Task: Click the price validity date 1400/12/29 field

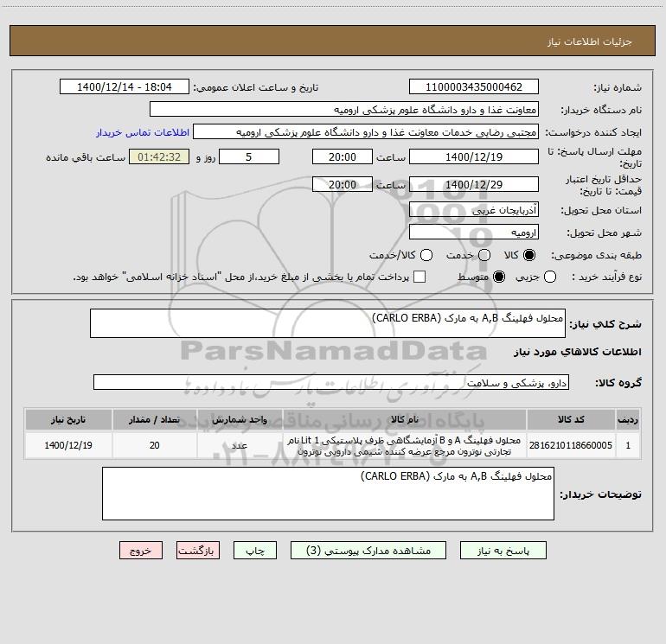Action: pos(474,185)
